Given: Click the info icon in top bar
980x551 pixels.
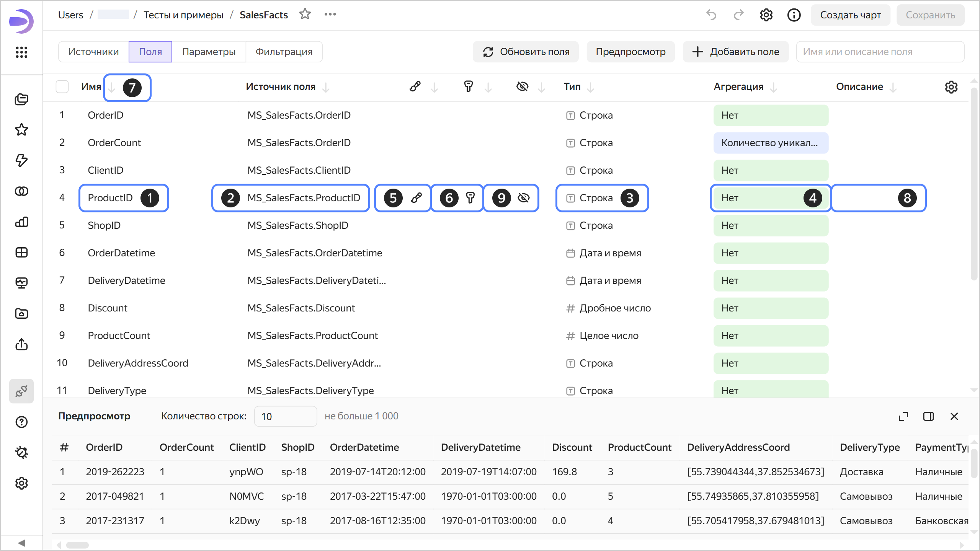Looking at the screenshot, I should pos(794,15).
